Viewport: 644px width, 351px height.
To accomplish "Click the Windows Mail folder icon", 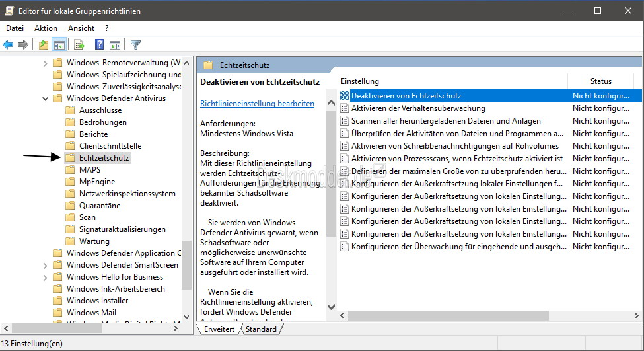I will coord(58,313).
